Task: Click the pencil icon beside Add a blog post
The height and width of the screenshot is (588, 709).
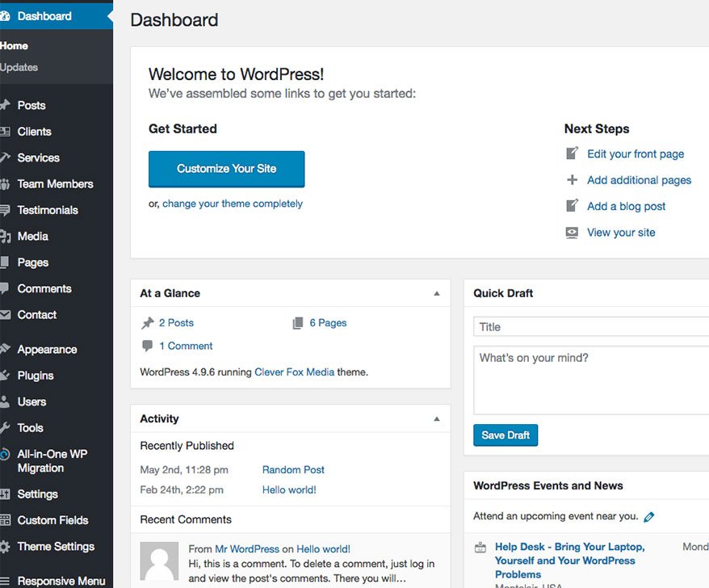Action: click(572, 206)
